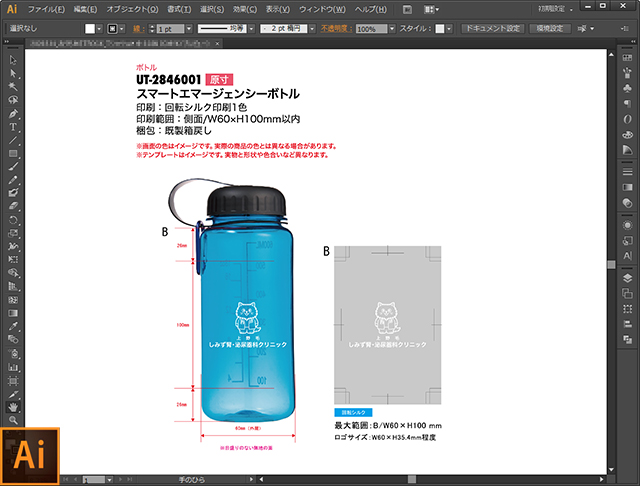Pick the Mesh tool

(x=13, y=300)
